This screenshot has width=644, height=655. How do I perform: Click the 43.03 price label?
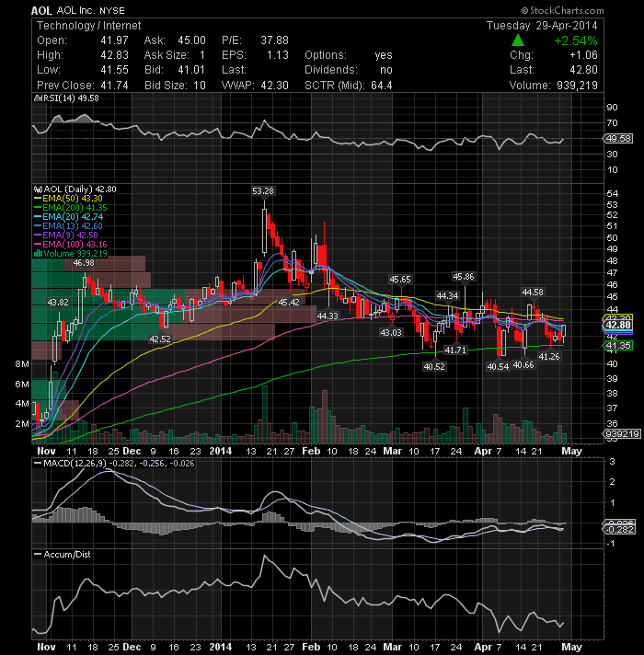tap(390, 332)
